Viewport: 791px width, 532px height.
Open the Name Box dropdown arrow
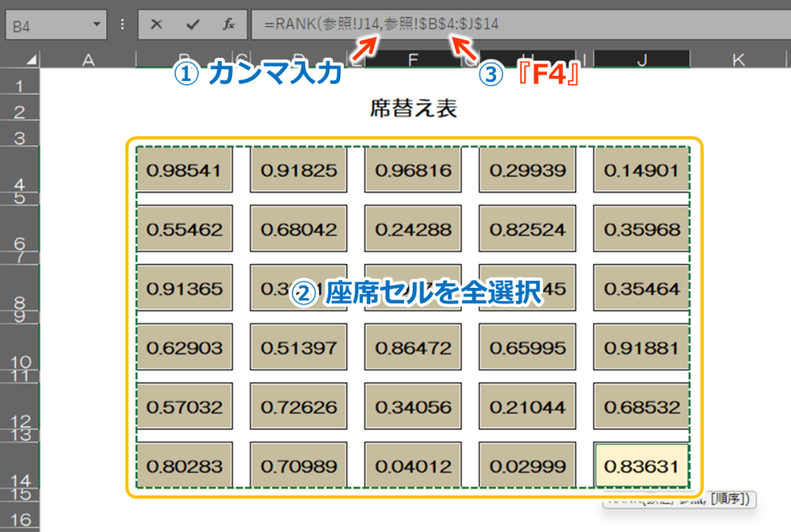[96, 24]
